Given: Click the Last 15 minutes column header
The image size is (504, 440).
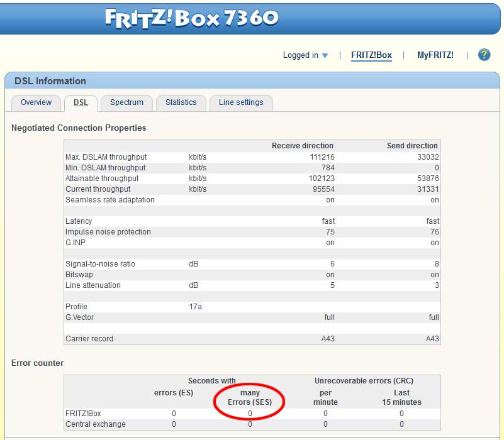Looking at the screenshot, I should (401, 397).
